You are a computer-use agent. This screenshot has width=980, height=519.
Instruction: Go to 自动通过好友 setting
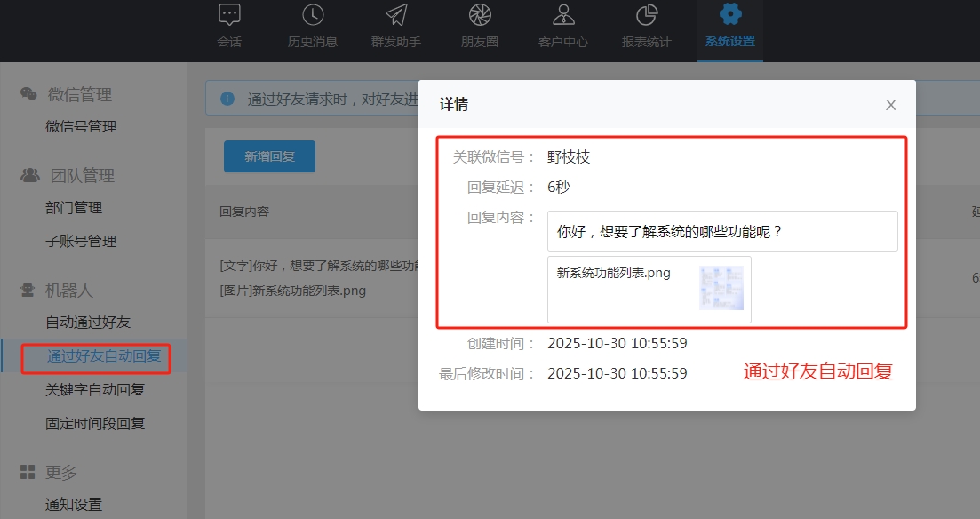(x=88, y=323)
